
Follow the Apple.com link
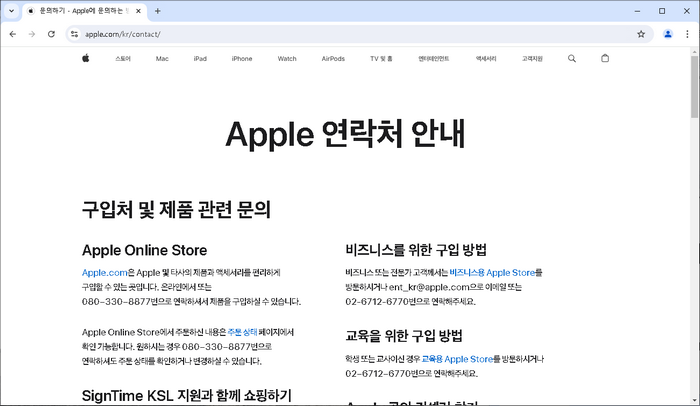click(105, 272)
